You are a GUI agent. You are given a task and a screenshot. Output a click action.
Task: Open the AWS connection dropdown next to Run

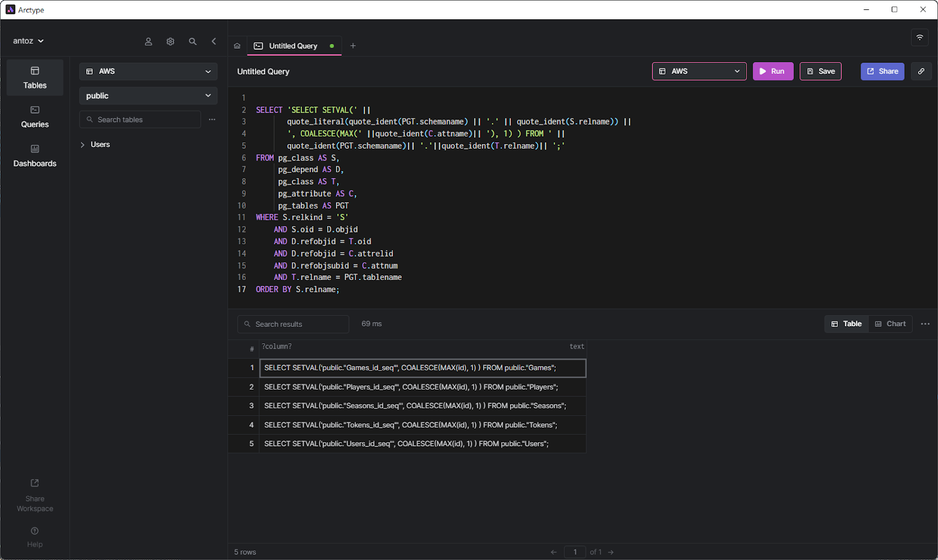tap(699, 71)
